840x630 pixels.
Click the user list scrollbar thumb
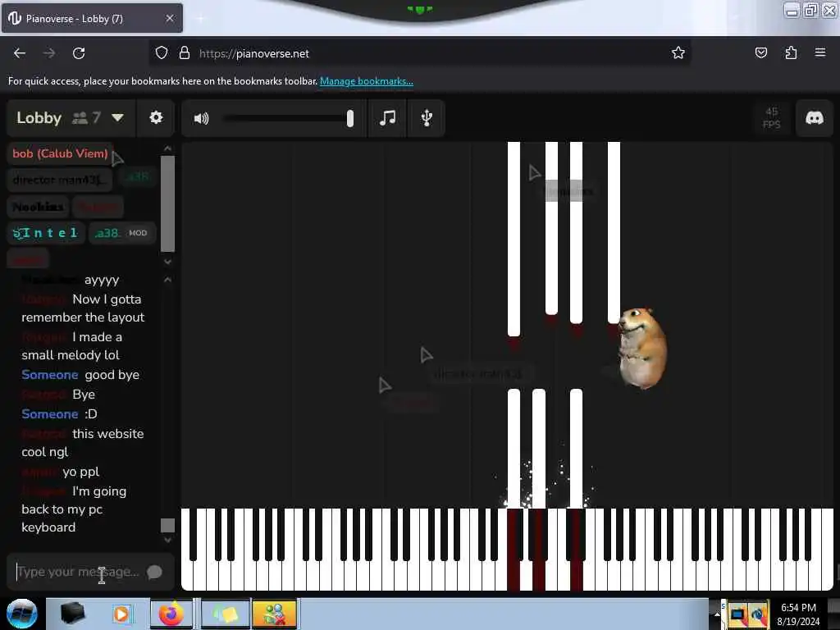[167, 203]
